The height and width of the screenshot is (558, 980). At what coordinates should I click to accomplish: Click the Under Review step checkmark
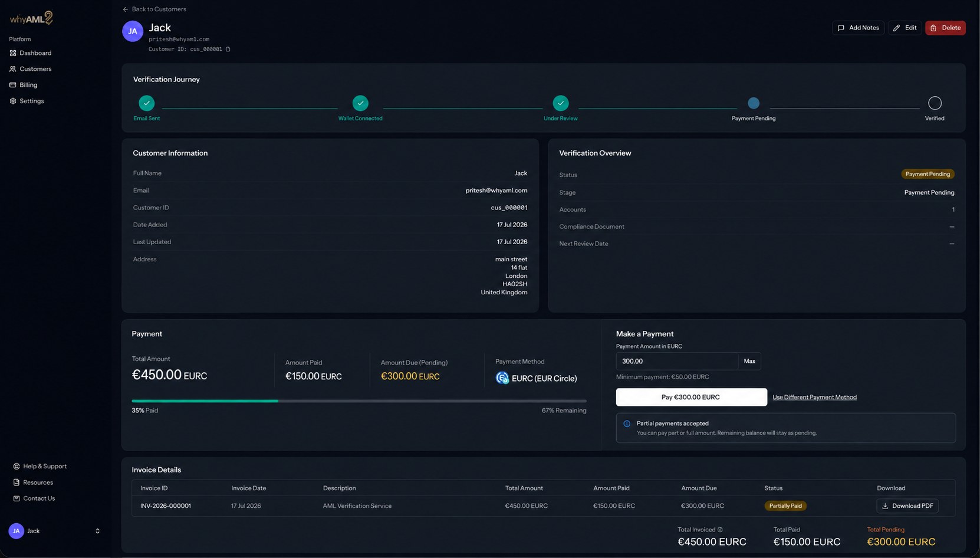pyautogui.click(x=561, y=103)
